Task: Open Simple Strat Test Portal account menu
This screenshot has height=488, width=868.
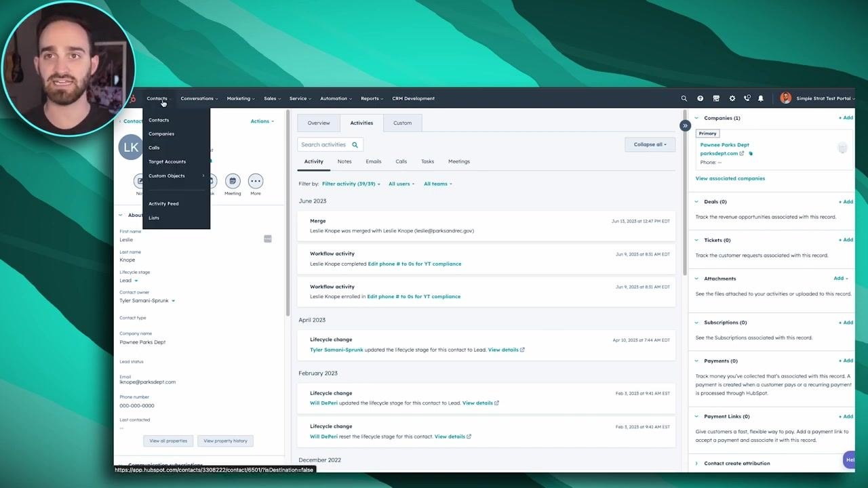Action: [x=825, y=98]
